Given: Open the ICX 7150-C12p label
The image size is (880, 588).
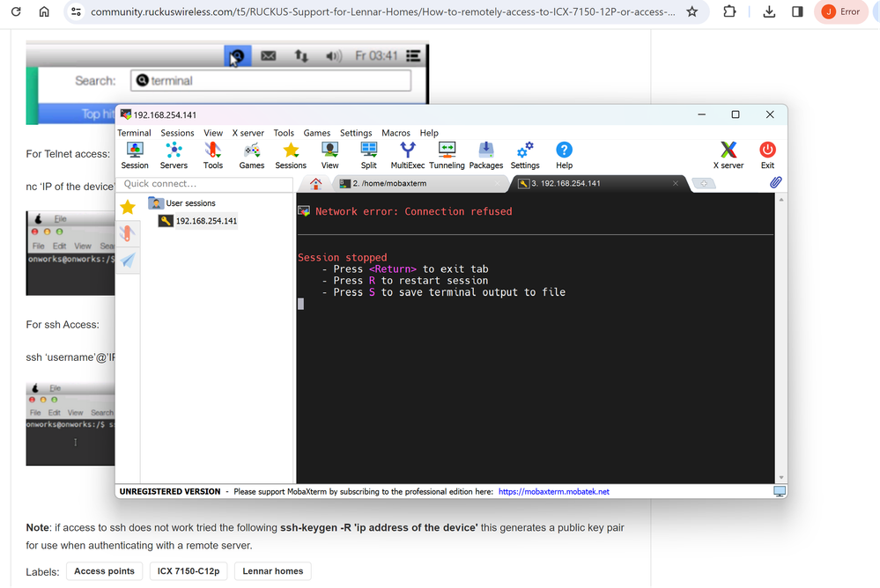Looking at the screenshot, I should (189, 570).
